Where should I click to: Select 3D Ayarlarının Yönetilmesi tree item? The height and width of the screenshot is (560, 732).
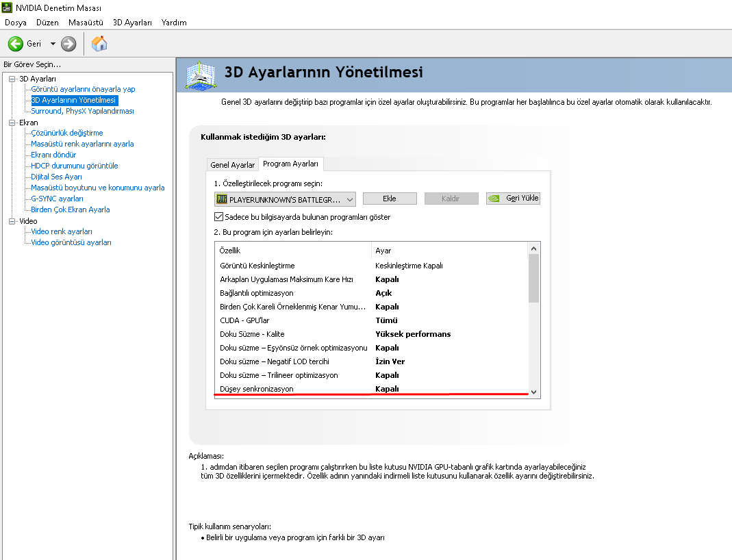click(x=74, y=100)
